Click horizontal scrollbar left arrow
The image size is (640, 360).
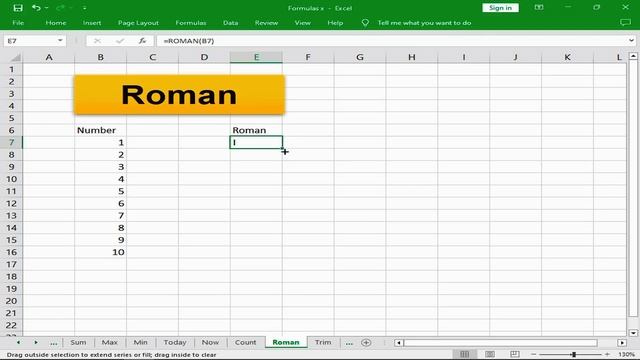tap(399, 343)
